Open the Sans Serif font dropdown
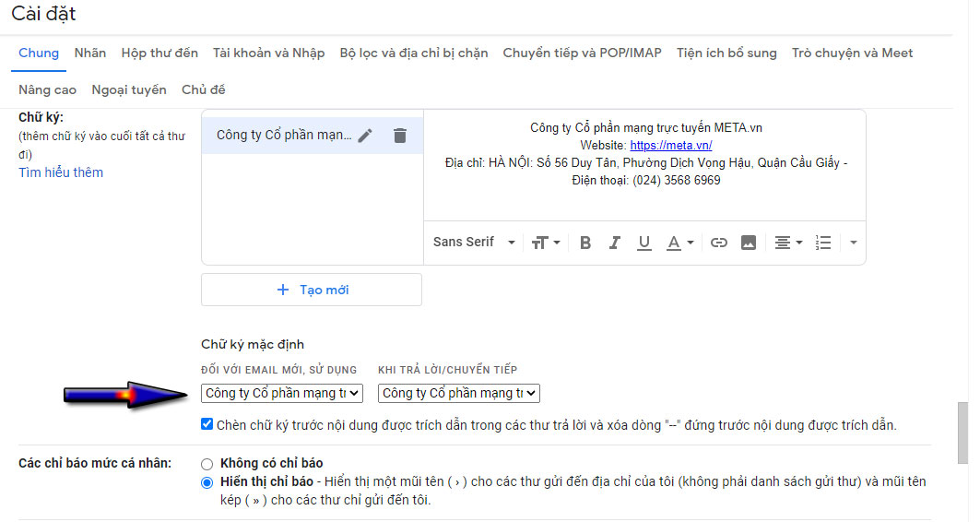 (475, 242)
